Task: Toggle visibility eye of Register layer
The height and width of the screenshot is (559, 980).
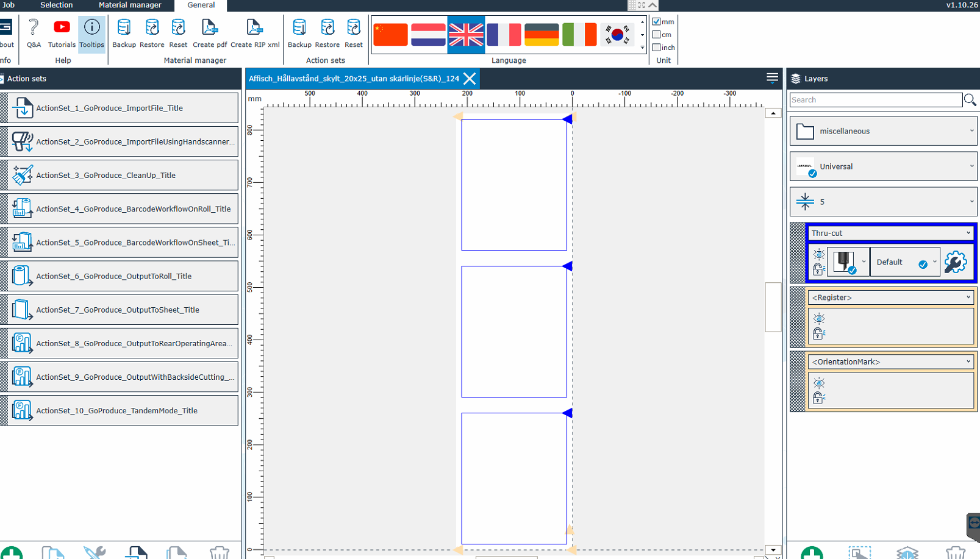Action: [x=819, y=318]
